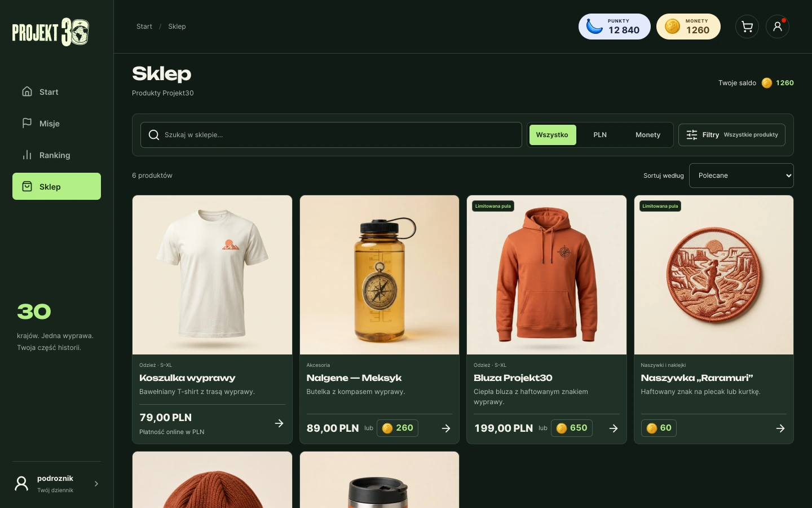Select the Wszystko filter

tap(553, 135)
